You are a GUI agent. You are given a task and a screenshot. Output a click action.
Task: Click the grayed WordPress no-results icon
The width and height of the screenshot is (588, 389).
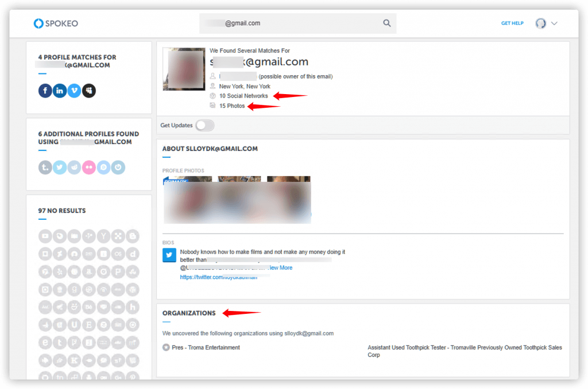click(133, 289)
